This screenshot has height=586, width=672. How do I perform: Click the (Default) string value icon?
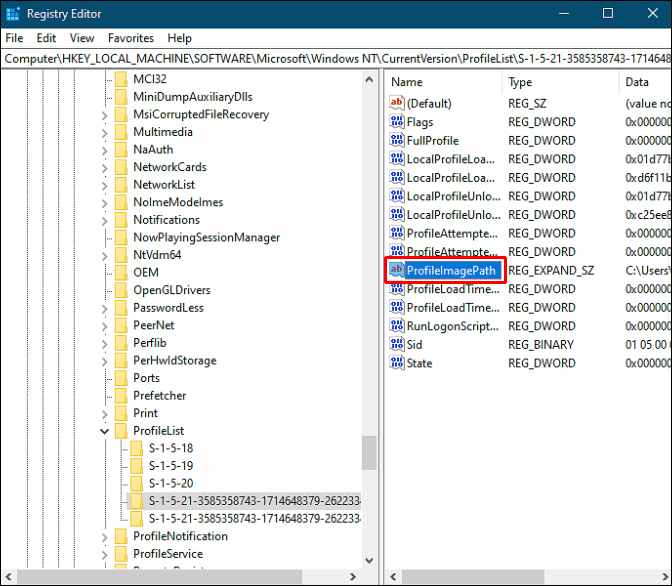pyautogui.click(x=396, y=103)
